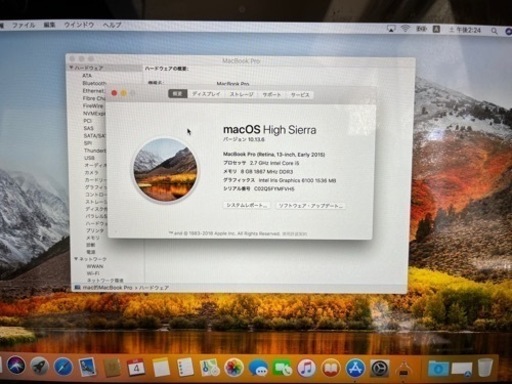Viewport: 512px width, 384px height.
Task: Select WWAN under ネットワーク
Action: pos(95,266)
